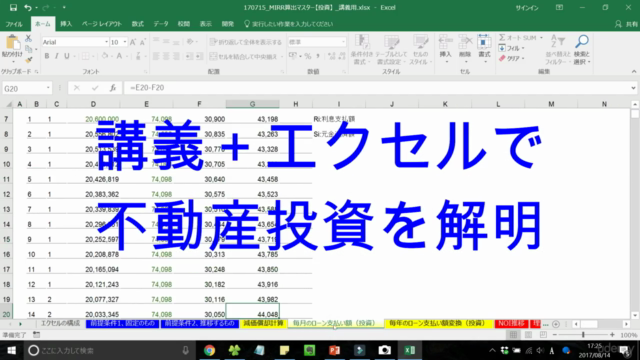Click the formula bar =E20-F20
Screen dimensions: 640x360
coord(376,88)
